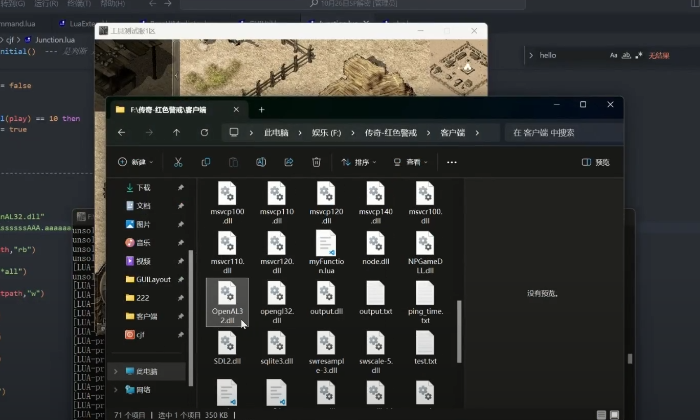Open the 查看 (View) dropdown
Screen dimensions: 700x420
pyautogui.click(x=409, y=162)
